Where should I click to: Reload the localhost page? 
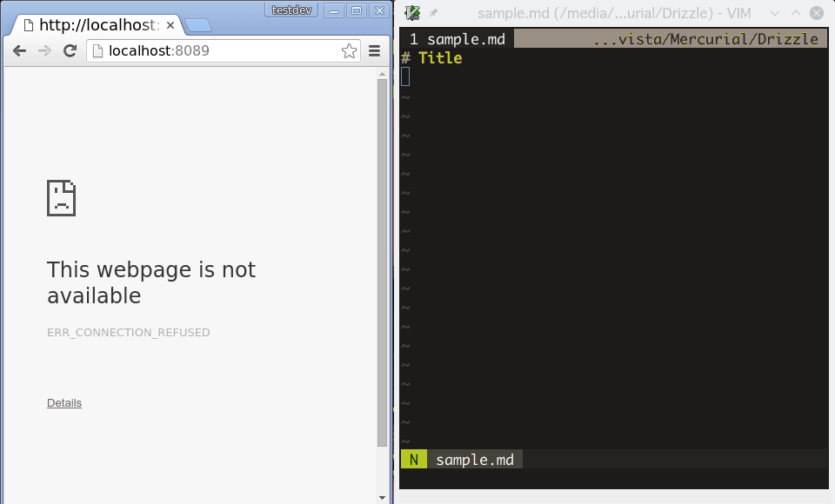(x=70, y=51)
